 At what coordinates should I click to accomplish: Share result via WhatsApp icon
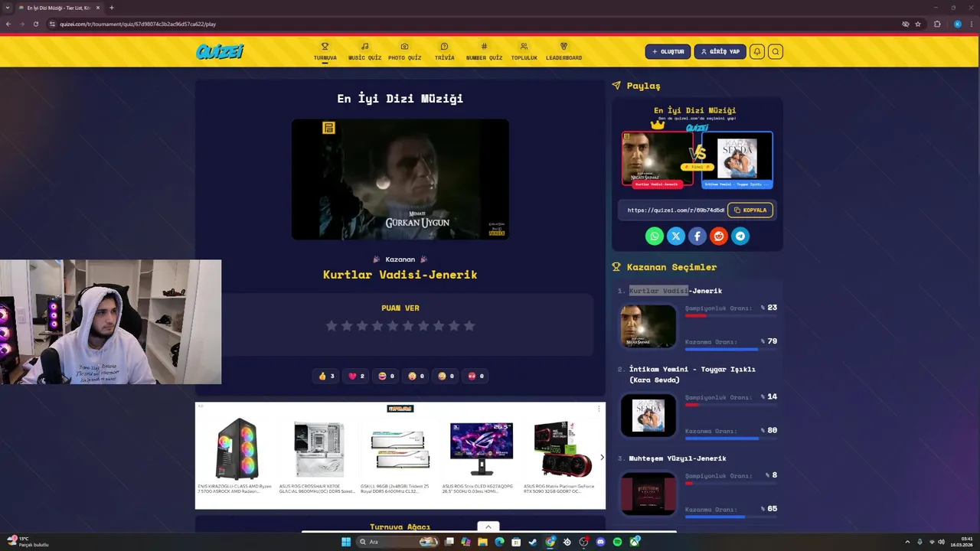pyautogui.click(x=654, y=236)
